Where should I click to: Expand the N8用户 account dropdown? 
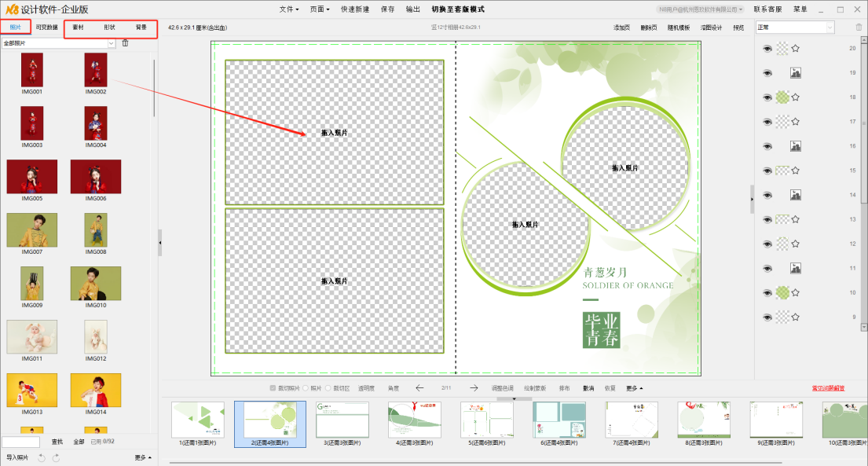pos(700,9)
